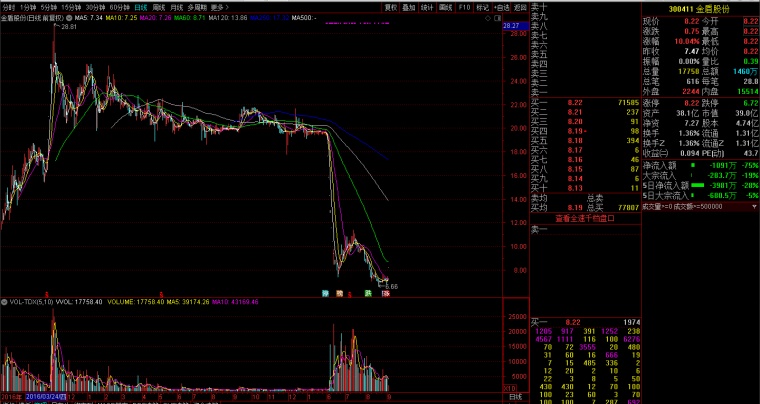
Task: Click the small window icon beside the diamond
Action: tap(497, 18)
